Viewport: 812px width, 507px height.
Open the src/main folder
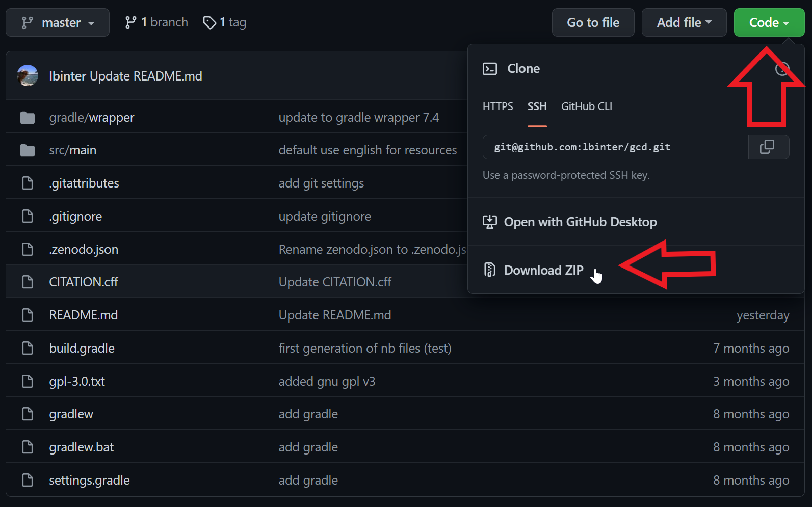(x=73, y=150)
